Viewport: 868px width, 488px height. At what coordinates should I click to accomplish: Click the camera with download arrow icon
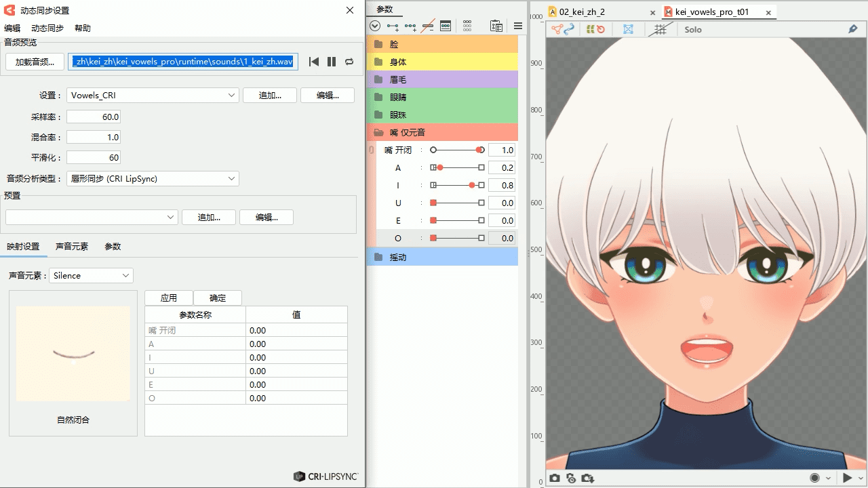(588, 478)
